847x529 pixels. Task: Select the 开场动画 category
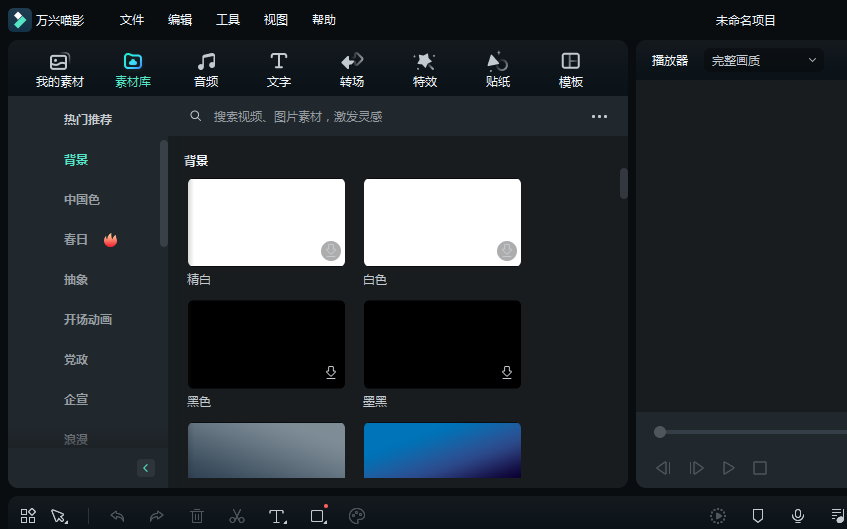click(x=88, y=320)
